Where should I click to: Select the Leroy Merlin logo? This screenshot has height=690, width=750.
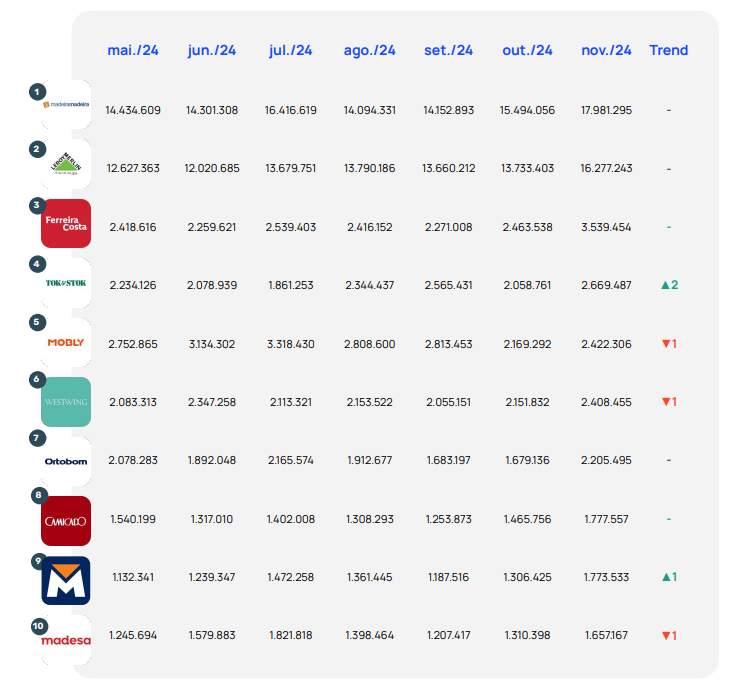click(66, 164)
